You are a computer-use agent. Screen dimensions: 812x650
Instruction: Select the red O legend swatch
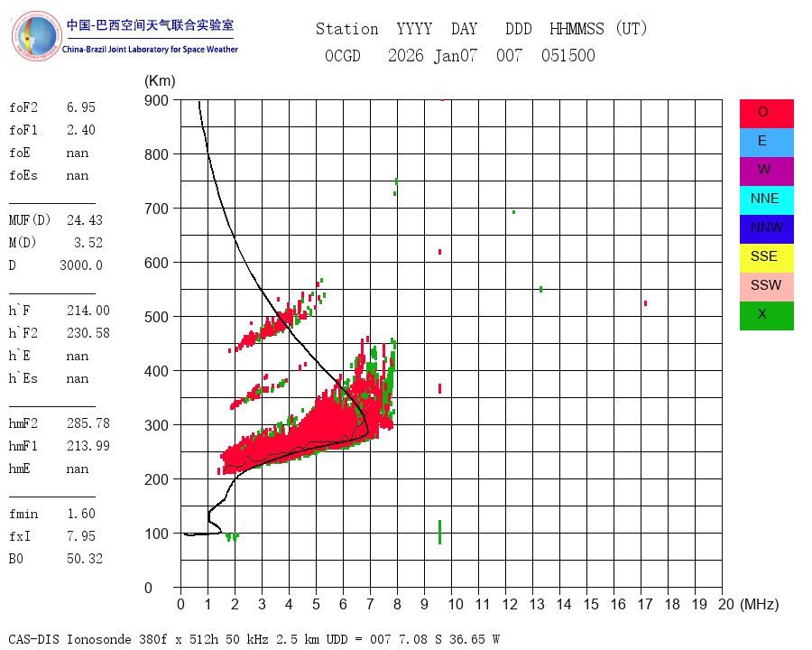tap(766, 114)
